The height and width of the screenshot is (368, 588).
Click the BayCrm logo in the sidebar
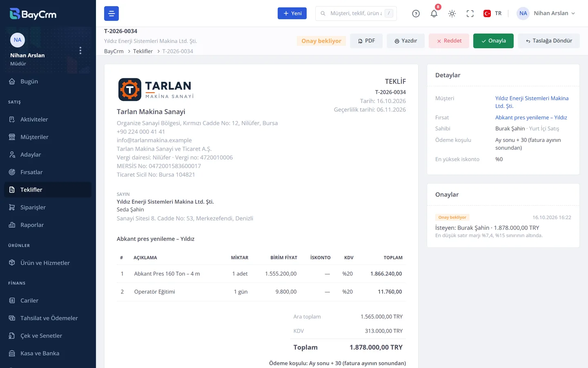click(x=33, y=14)
